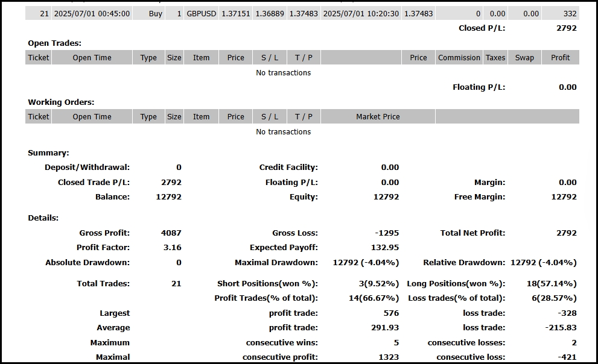The width and height of the screenshot is (598, 364).
Task: Click close time 2025/07/01 10:20:30
Action: pyautogui.click(x=361, y=13)
